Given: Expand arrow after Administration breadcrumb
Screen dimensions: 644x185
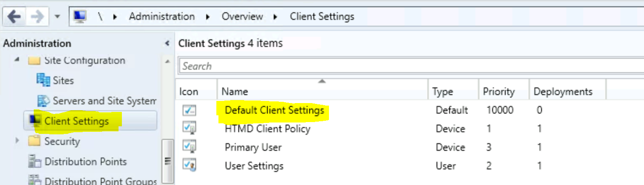Looking at the screenshot, I should tap(208, 17).
